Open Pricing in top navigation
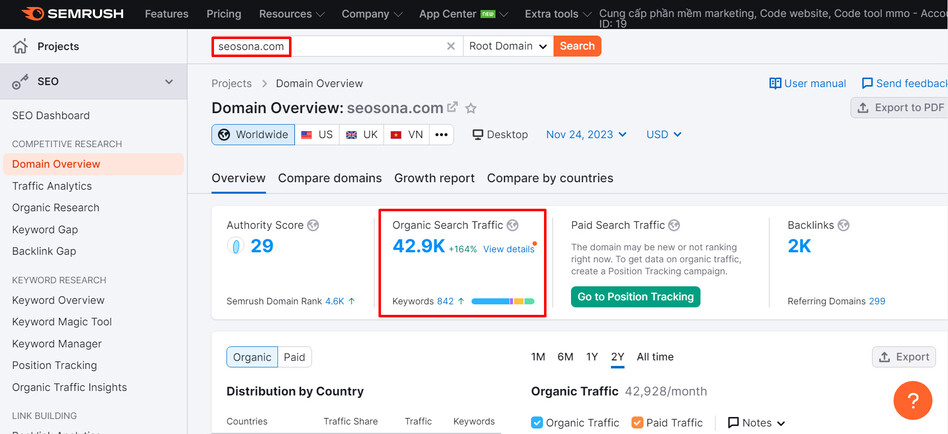The width and height of the screenshot is (948, 434). click(x=224, y=13)
